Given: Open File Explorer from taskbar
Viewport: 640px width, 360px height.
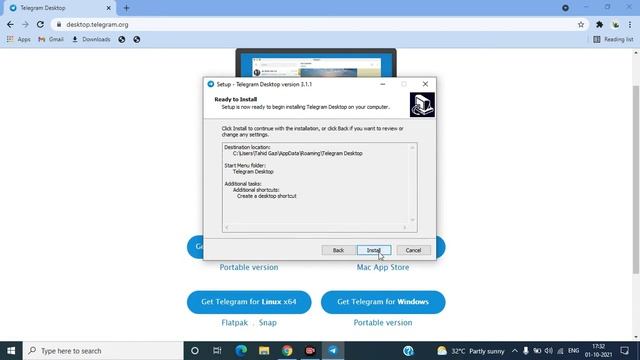Looking at the screenshot, I should [264, 351].
